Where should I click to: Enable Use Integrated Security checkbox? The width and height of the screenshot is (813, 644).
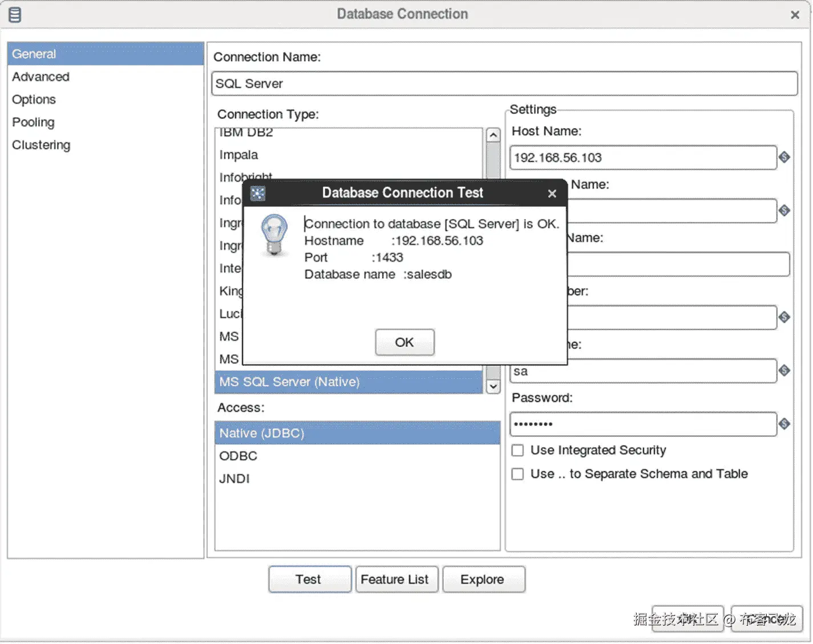click(x=517, y=451)
